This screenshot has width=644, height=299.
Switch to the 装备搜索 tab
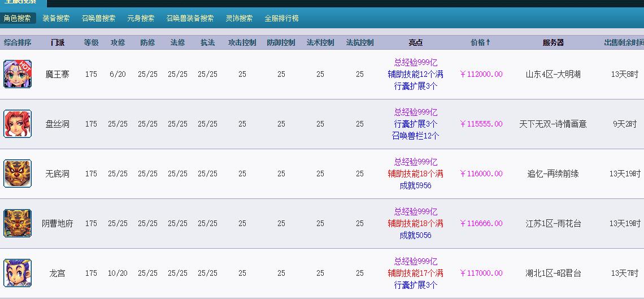coord(56,19)
